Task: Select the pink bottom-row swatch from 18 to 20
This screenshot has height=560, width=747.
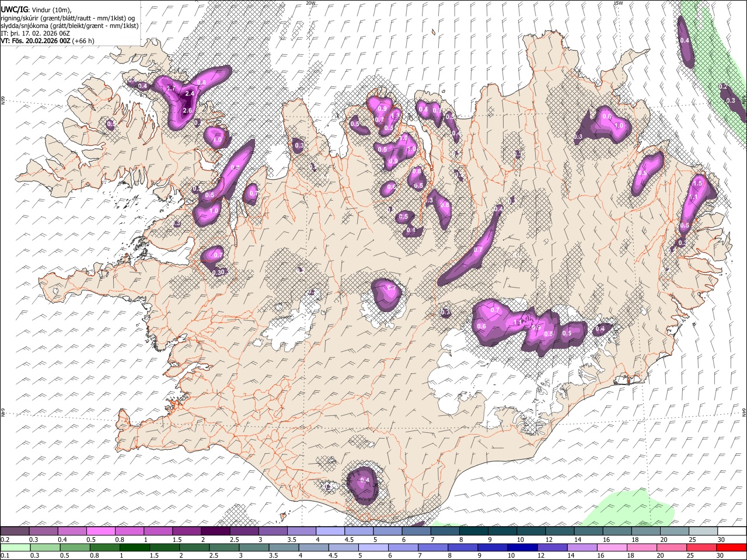Action: [x=641, y=547]
